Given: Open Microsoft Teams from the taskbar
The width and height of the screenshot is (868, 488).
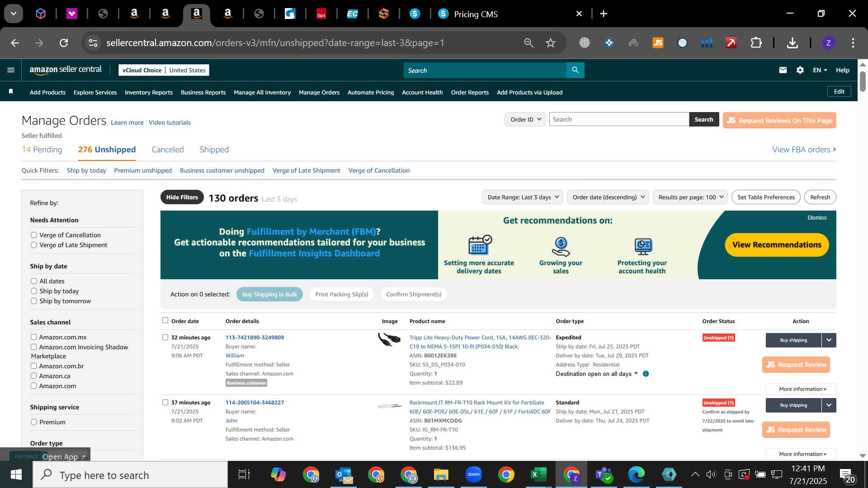Looking at the screenshot, I should tap(604, 474).
